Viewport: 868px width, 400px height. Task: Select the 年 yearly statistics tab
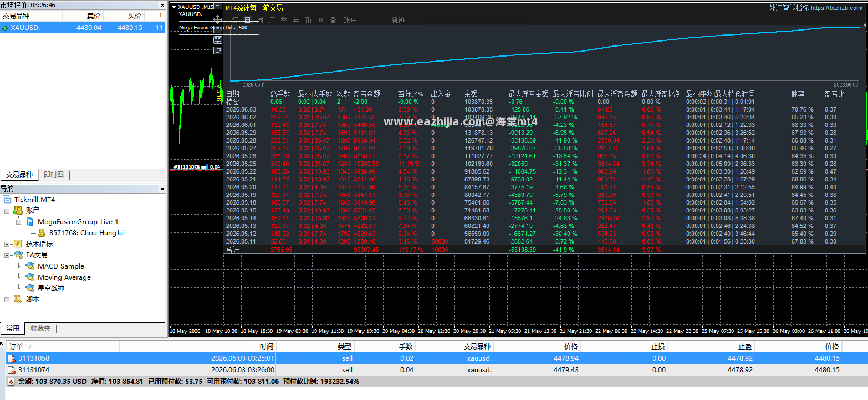[296, 20]
